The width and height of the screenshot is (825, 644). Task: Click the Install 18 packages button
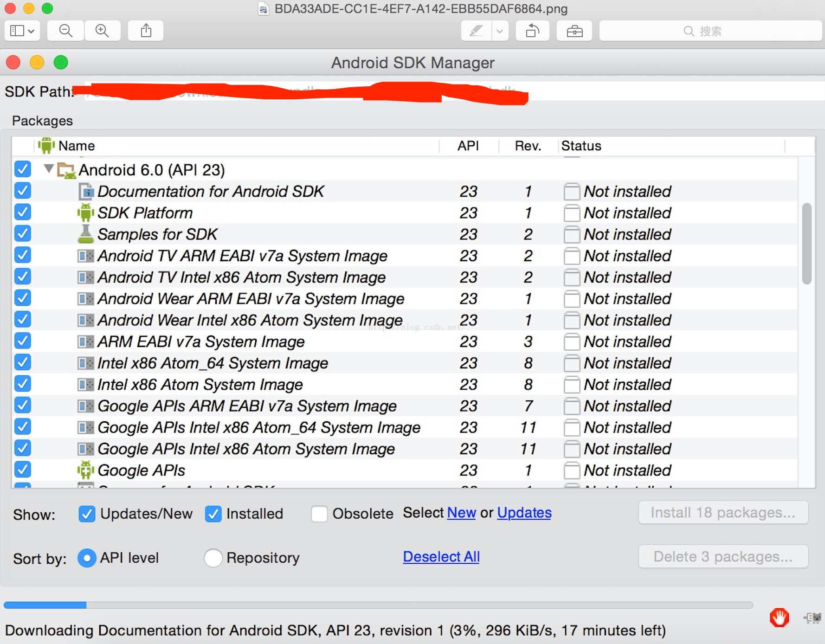pos(723,513)
